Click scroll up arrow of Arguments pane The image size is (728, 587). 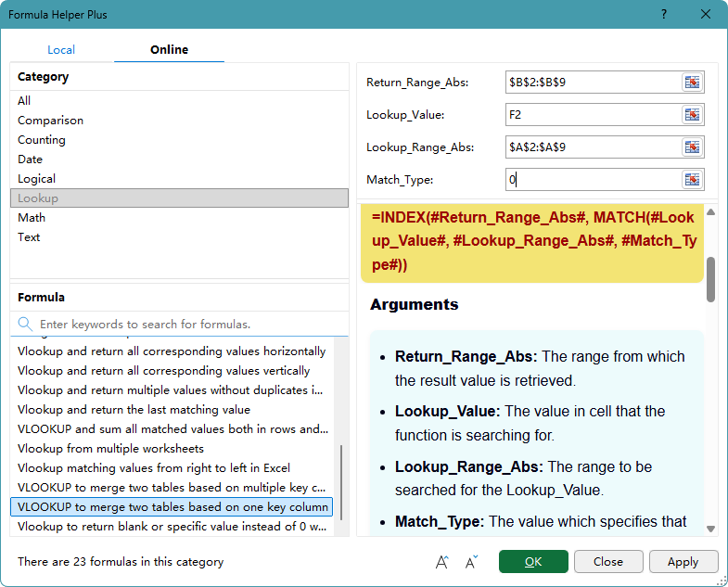(x=710, y=212)
